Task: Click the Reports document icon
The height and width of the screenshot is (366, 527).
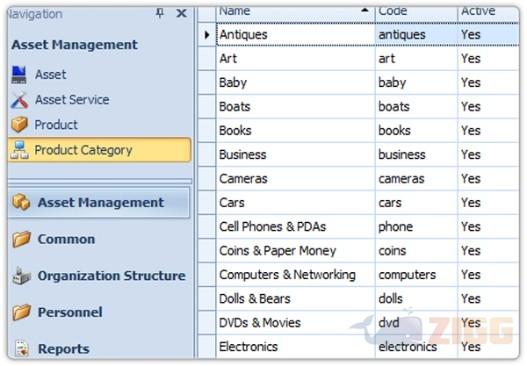Action: [22, 349]
